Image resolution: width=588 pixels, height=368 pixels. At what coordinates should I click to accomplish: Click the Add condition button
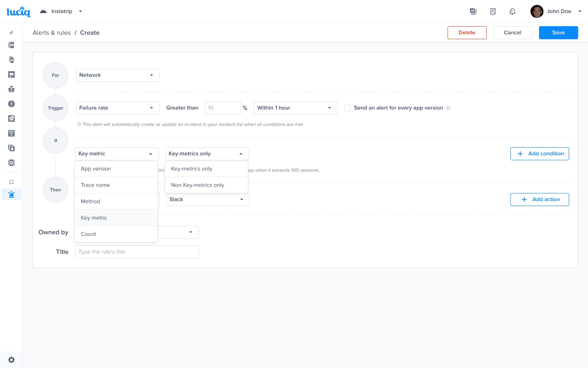(x=539, y=154)
